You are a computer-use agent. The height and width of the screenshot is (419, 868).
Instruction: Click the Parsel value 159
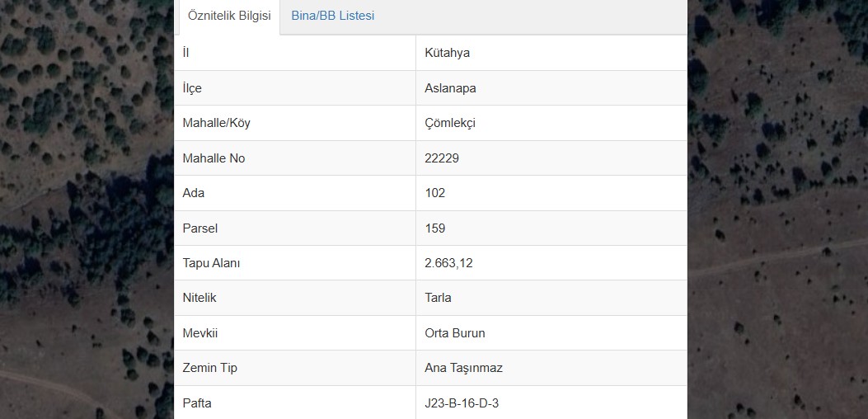[x=435, y=228]
